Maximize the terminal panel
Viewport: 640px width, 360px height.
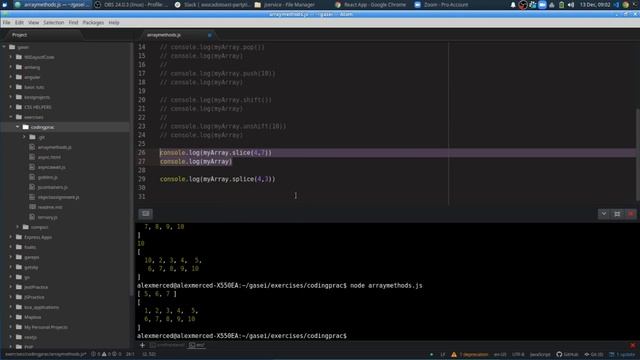(617, 214)
